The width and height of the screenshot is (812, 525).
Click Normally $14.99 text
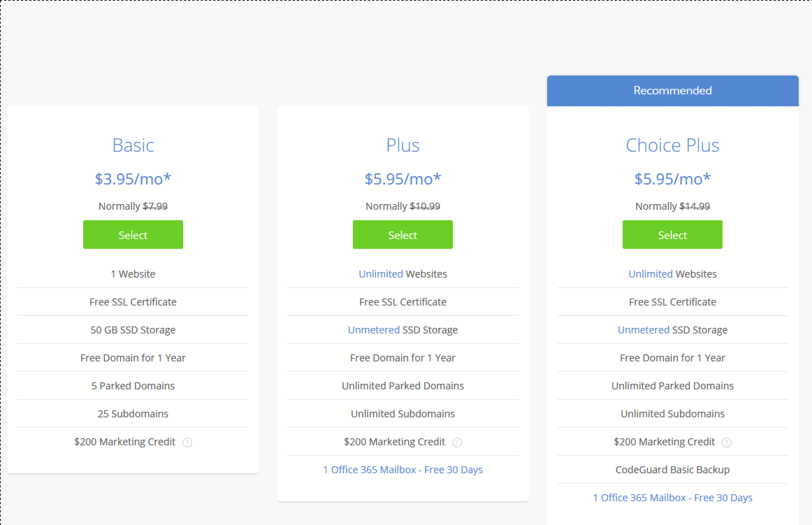coord(673,206)
